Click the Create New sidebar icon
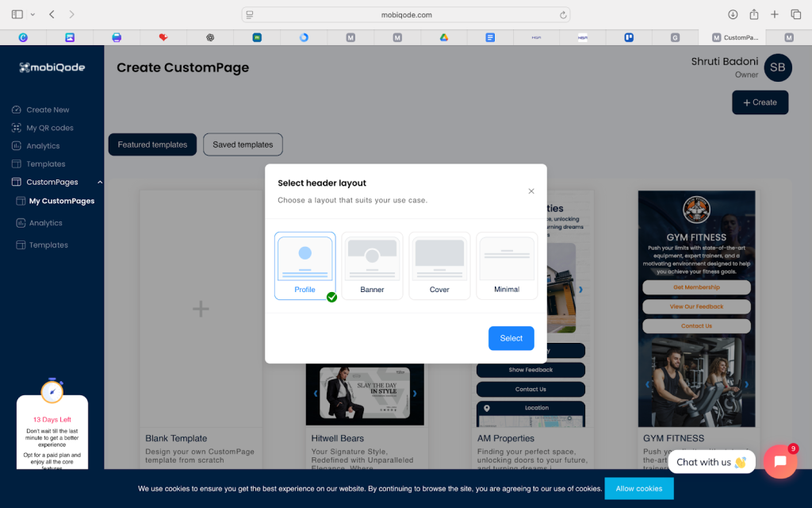 pos(17,110)
